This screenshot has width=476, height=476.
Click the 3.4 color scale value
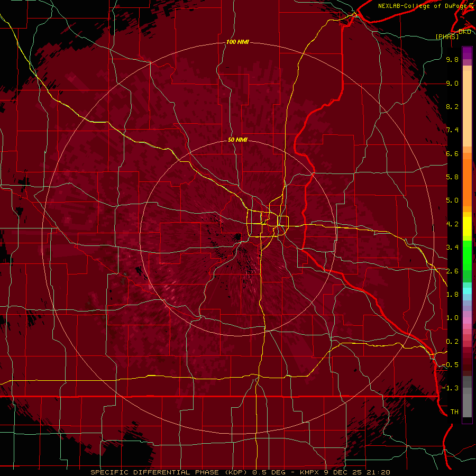(452, 247)
